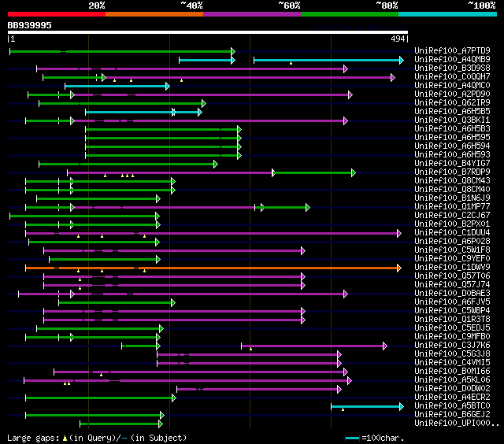Select the UniRef100_Q1MP77 label
Viewport: 504px width, 444px height.
[x=452, y=206]
